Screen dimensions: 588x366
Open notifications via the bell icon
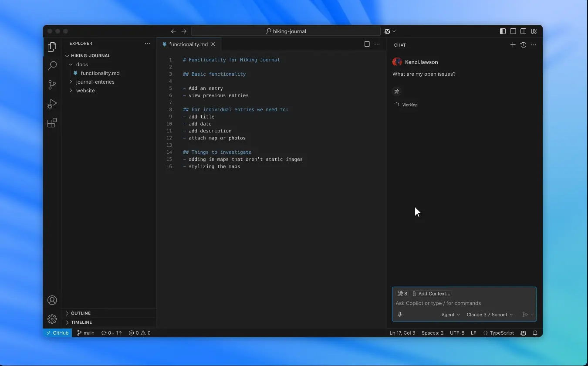535,332
